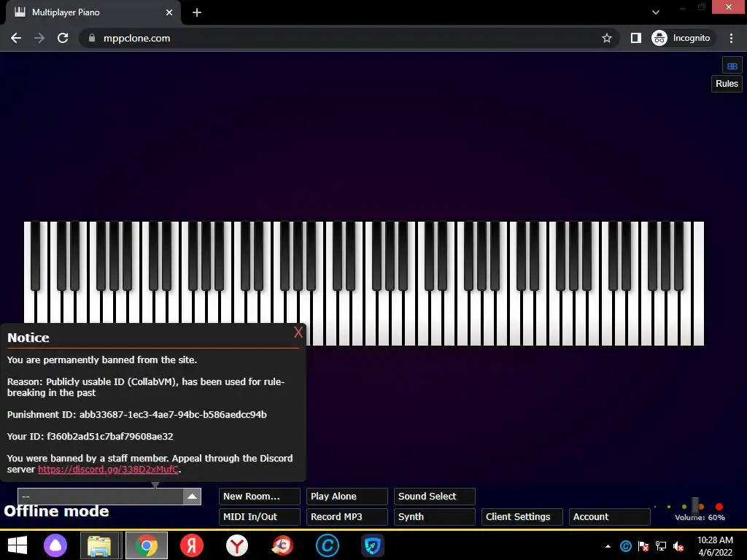Reload the mppclone.com page

pyautogui.click(x=63, y=38)
